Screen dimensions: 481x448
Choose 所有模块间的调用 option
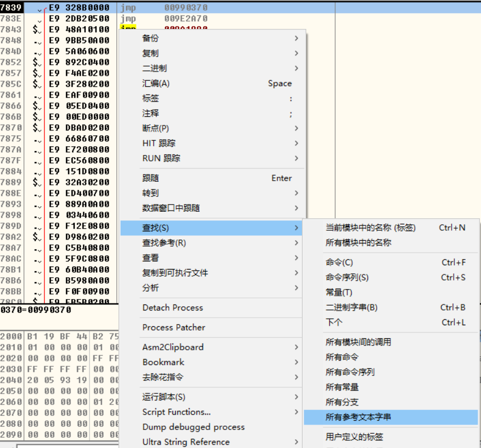358,342
